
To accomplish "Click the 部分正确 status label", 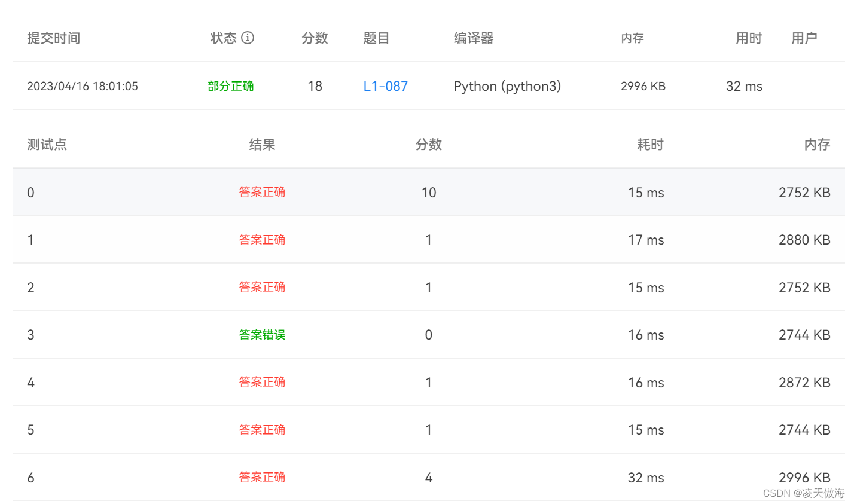I will tap(231, 86).
